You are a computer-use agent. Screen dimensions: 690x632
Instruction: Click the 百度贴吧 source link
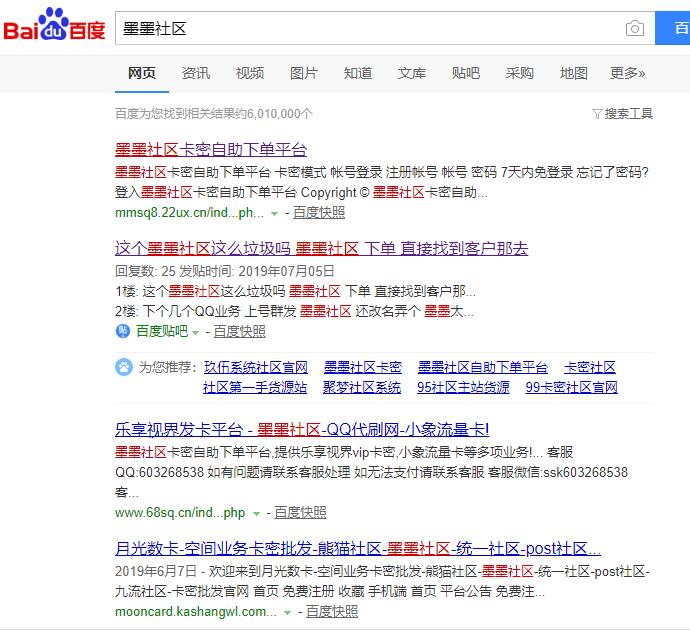pyautogui.click(x=162, y=331)
